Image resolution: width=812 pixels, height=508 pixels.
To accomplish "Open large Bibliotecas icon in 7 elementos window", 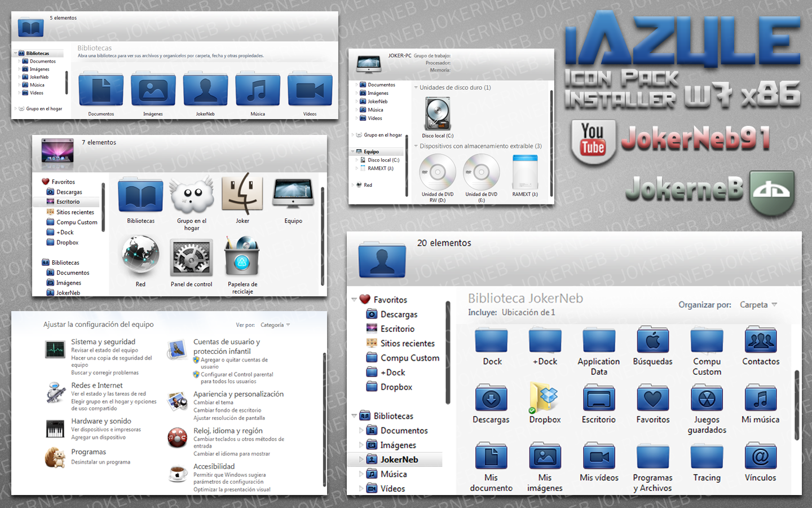I will [141, 195].
